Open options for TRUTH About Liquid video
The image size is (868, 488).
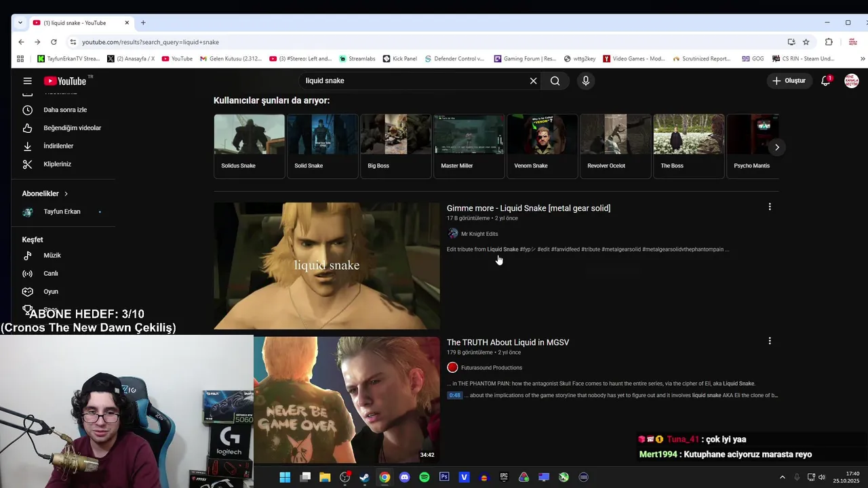(770, 341)
